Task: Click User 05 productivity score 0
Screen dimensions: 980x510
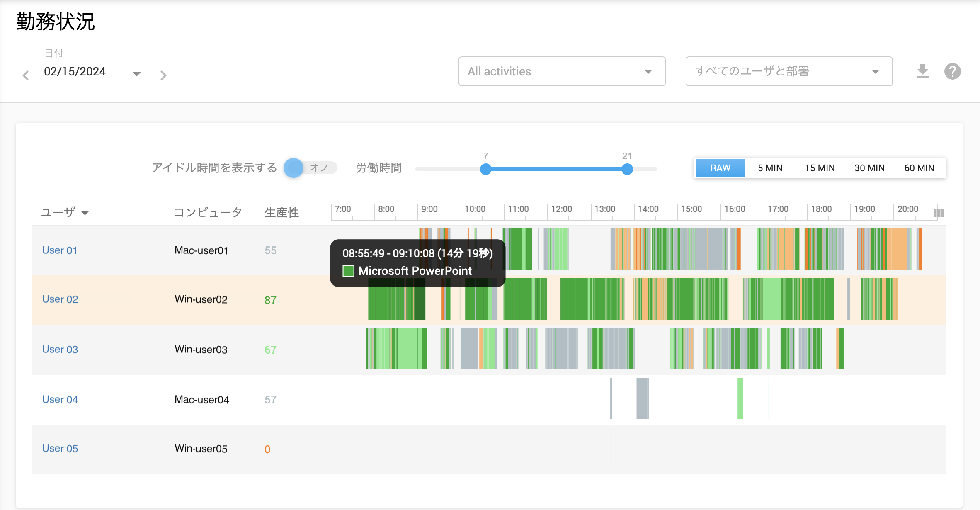Action: click(x=267, y=449)
